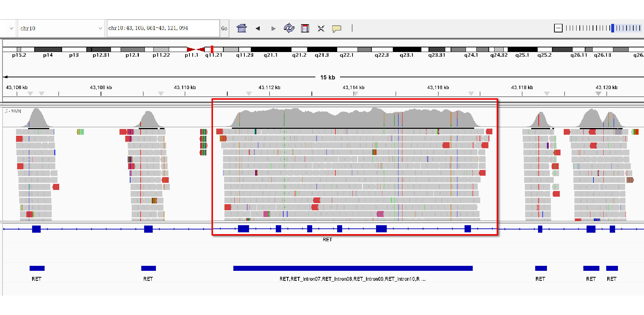Click into the locus coordinates text field
644x315 pixels.
(163, 28)
